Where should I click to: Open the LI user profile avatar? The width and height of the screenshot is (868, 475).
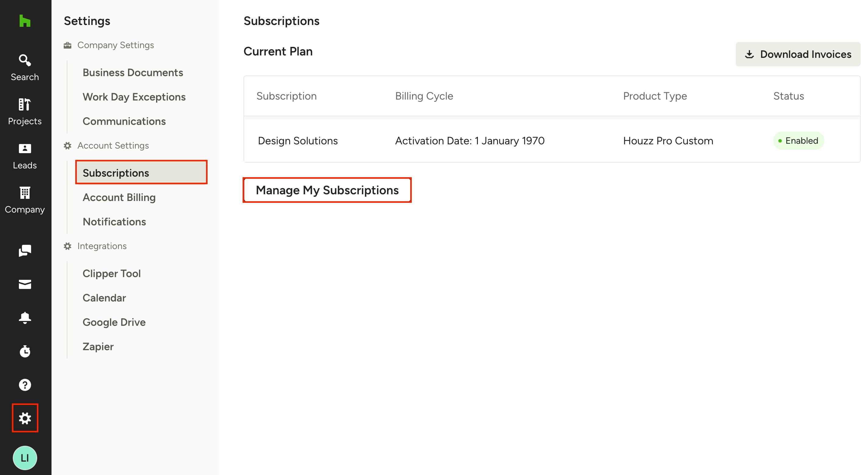pos(25,458)
